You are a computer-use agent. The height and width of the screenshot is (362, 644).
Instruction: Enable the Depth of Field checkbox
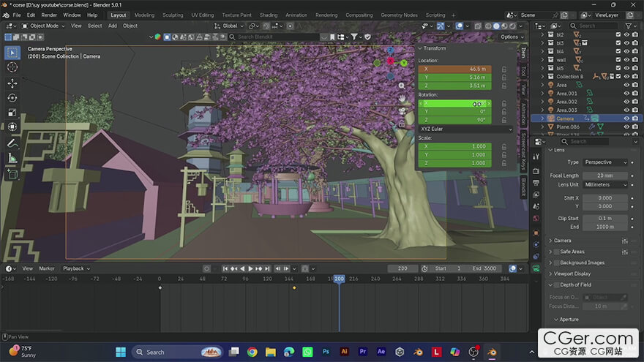coord(556,284)
